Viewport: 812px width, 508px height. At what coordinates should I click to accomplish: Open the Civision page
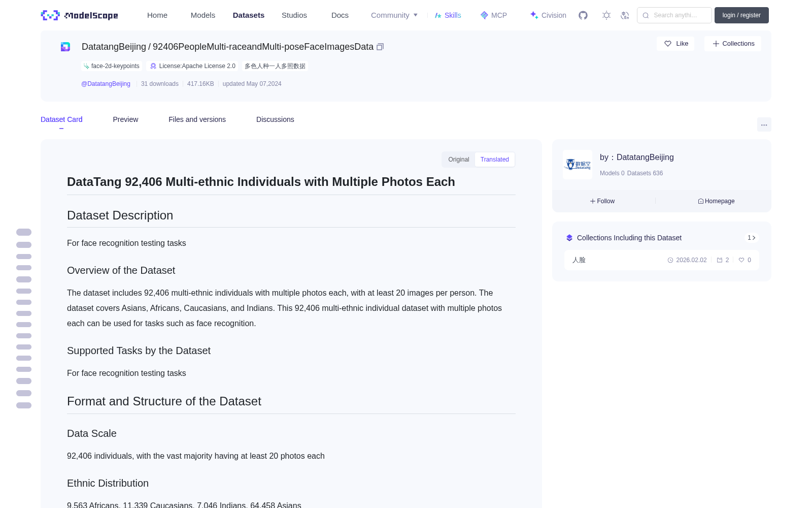(548, 15)
